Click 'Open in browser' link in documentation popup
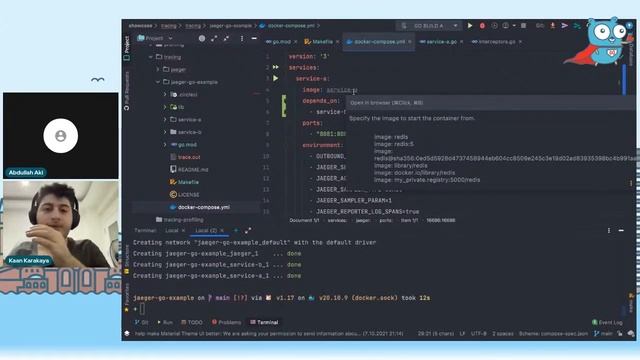This screenshot has height=360, width=640. pyautogui.click(x=387, y=103)
